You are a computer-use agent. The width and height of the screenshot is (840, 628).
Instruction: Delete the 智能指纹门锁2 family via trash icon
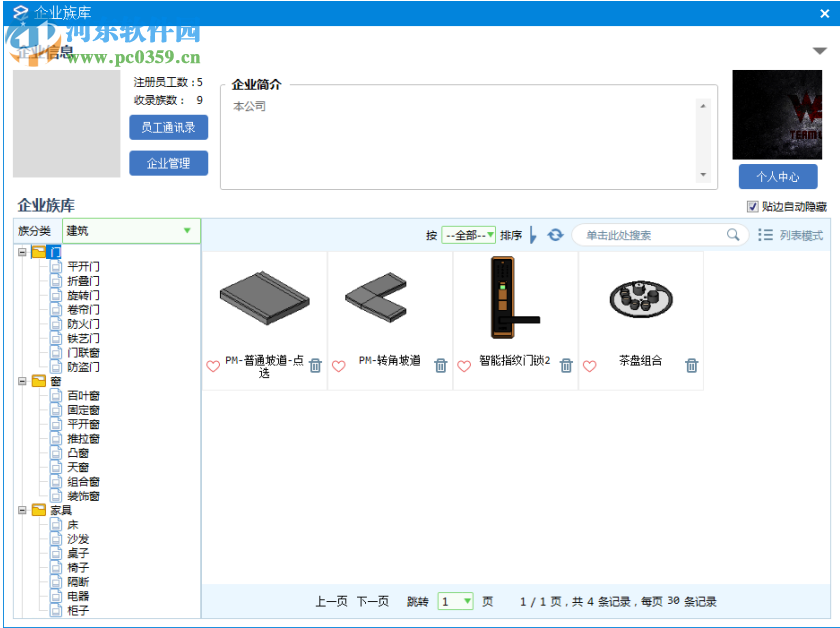[565, 366]
